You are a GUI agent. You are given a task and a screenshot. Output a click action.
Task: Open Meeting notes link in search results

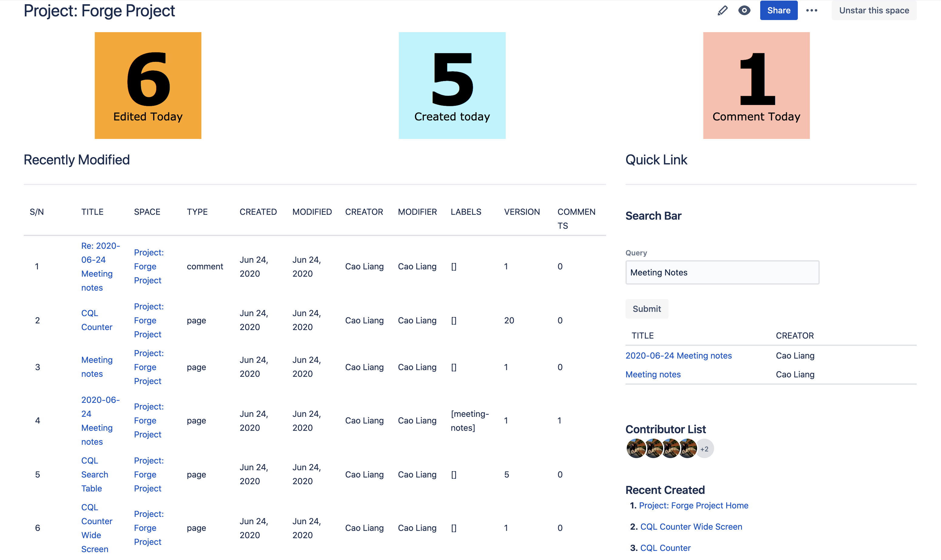[653, 374]
